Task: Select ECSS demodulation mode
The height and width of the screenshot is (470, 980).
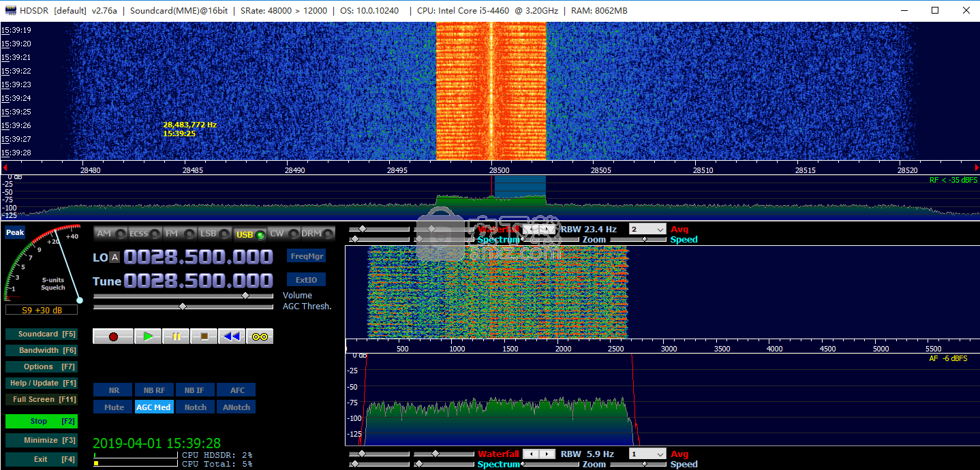Action: (x=145, y=234)
